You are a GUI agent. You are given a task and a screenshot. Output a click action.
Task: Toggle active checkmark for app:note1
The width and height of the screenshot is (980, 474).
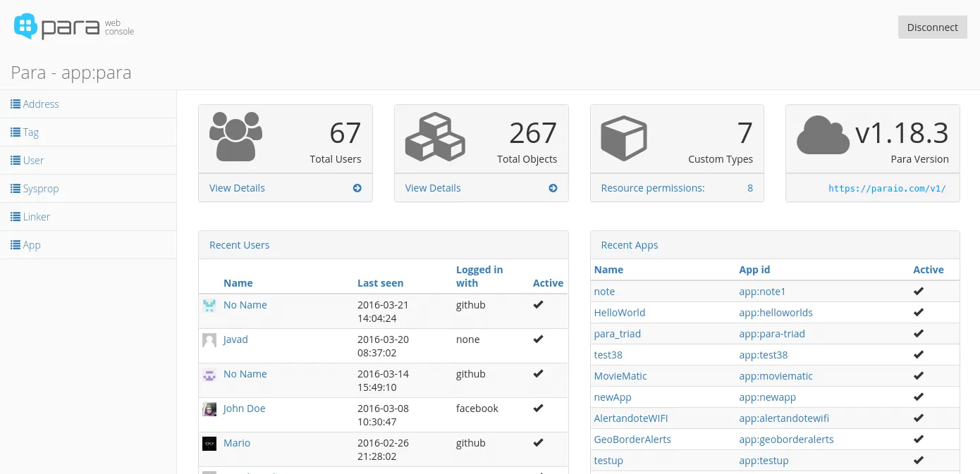(x=918, y=291)
